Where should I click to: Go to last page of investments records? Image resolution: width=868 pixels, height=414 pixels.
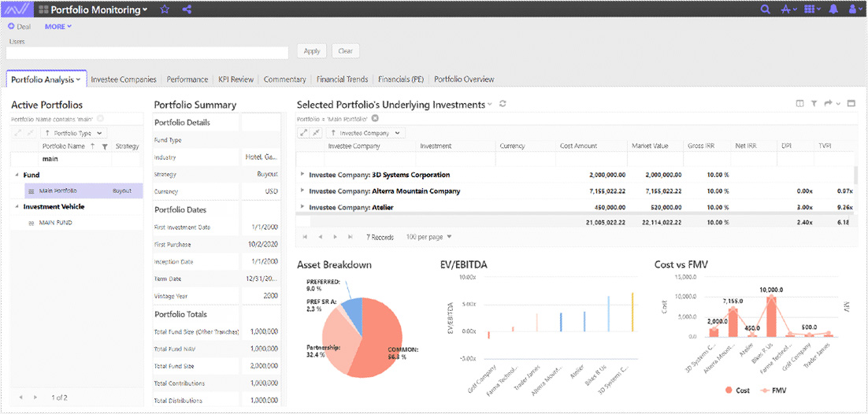pyautogui.click(x=350, y=237)
